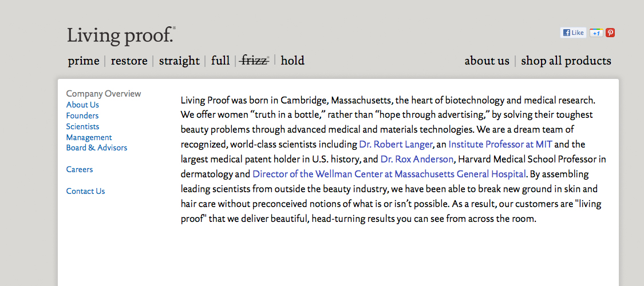Click the Pinterest pin icon

coord(610,33)
